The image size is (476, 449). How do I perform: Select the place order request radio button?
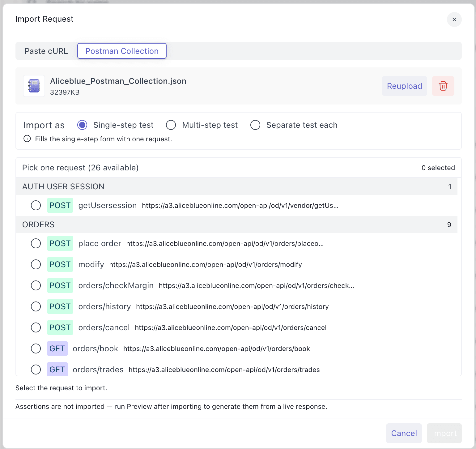(x=36, y=243)
